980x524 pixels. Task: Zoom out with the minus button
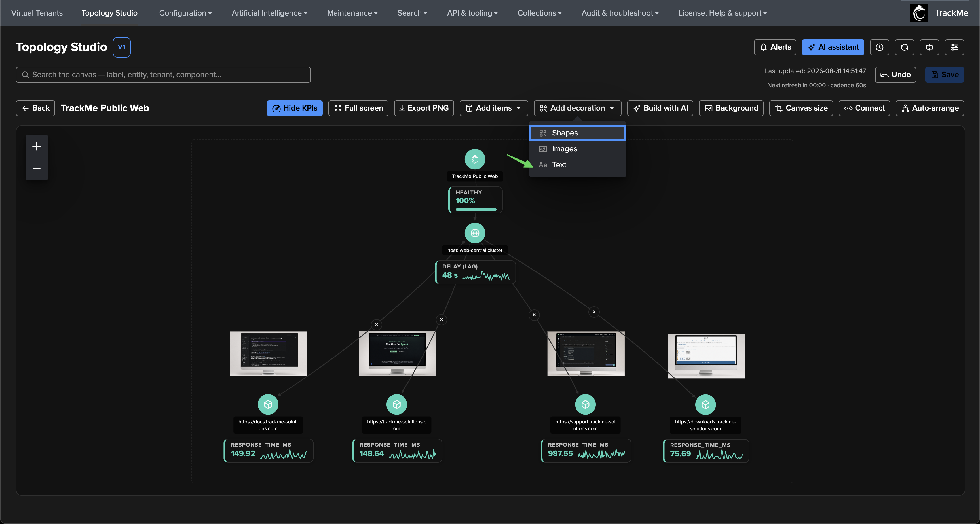[x=37, y=169]
